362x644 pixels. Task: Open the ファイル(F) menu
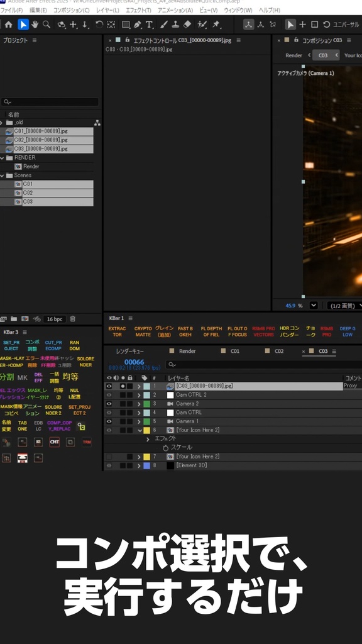11,10
